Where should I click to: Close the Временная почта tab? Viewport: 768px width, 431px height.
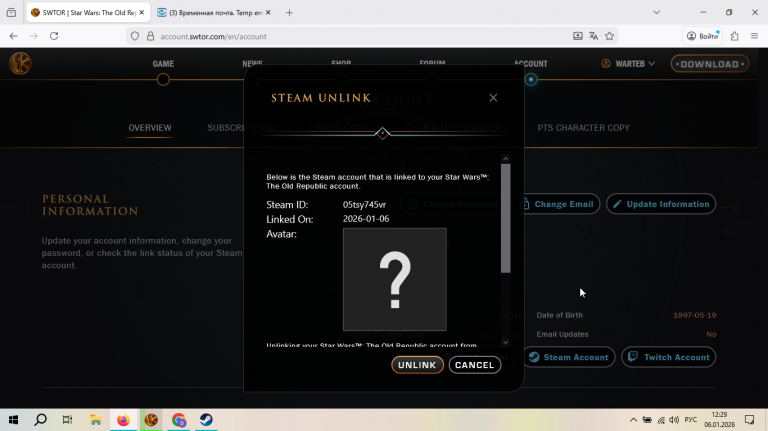(268, 13)
